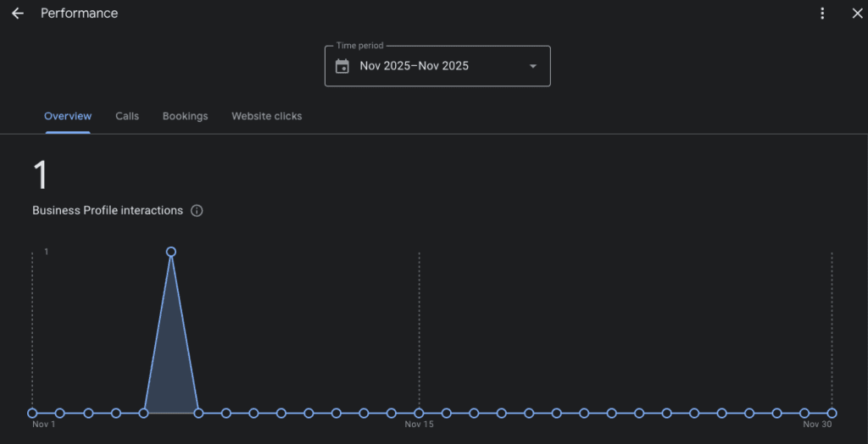Image resolution: width=868 pixels, height=444 pixels.
Task: Click the Nov 30 data point on chart
Action: (832, 413)
